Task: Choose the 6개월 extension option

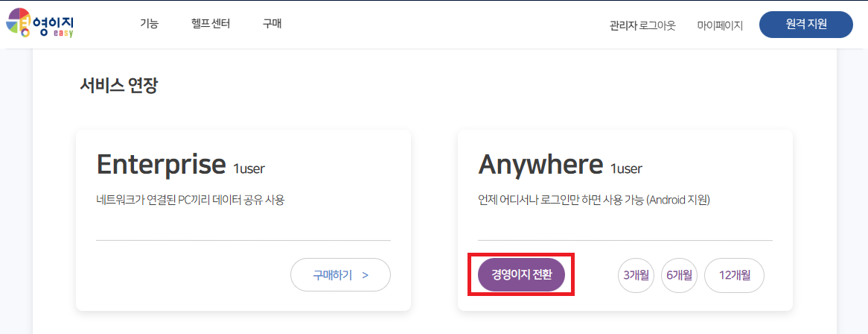Action: pyautogui.click(x=680, y=275)
